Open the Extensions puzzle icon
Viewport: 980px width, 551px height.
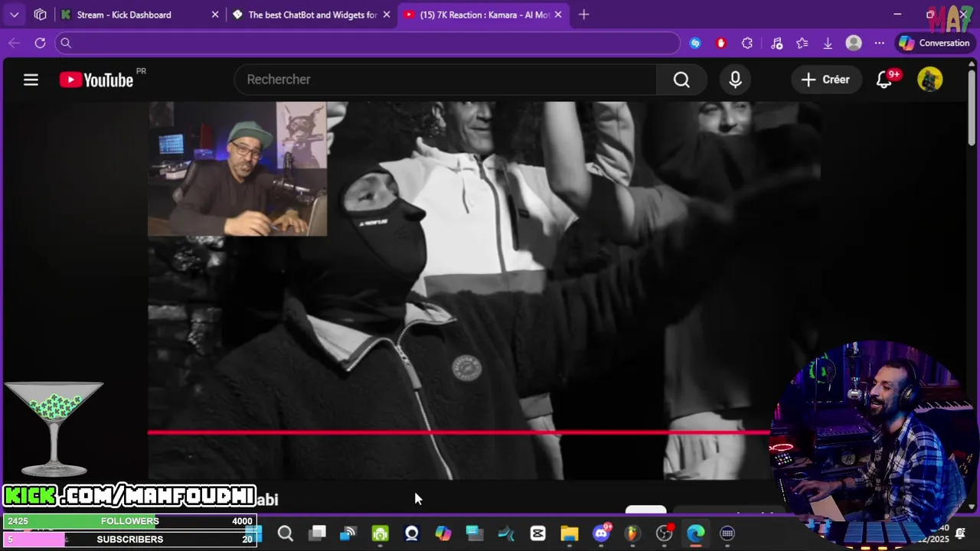pos(747,43)
